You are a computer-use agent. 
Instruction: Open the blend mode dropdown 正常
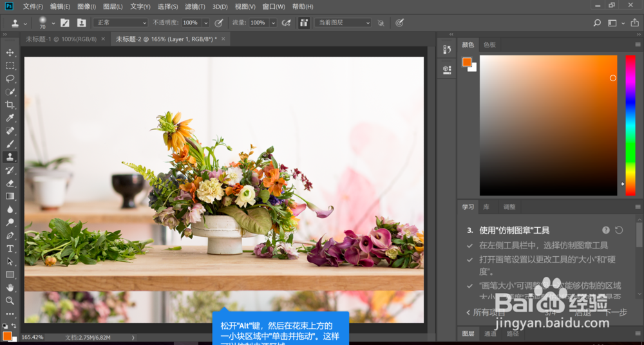coord(120,23)
